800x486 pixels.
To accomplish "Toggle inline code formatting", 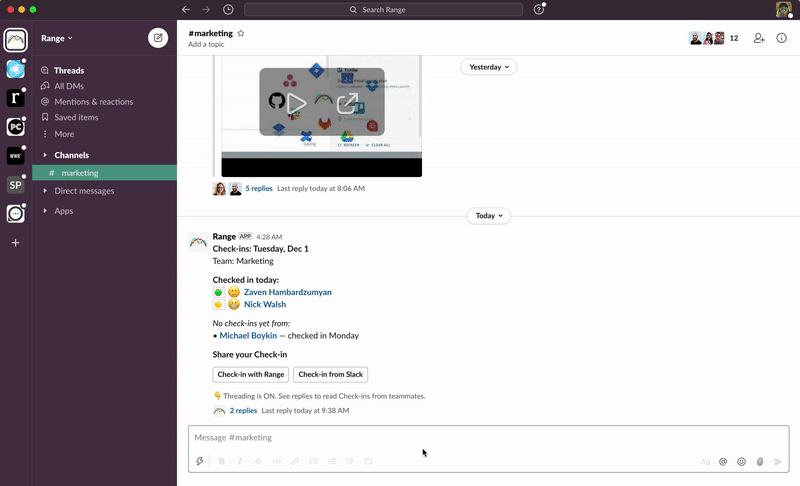I will (x=277, y=461).
